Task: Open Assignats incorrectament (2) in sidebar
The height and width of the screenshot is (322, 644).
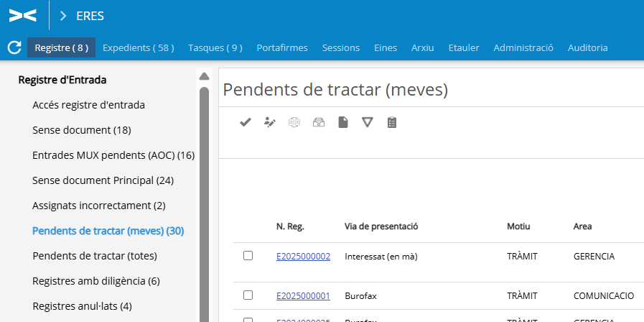Action: pos(99,206)
